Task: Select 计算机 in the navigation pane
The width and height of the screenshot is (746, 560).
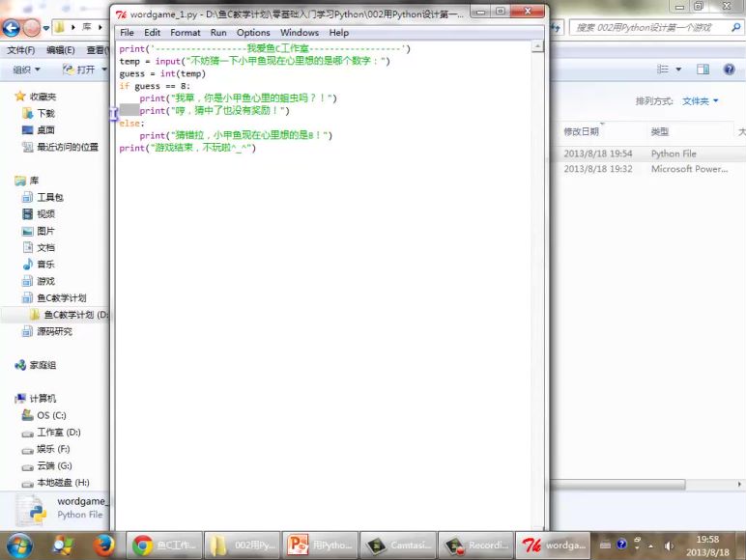Action: (43, 399)
